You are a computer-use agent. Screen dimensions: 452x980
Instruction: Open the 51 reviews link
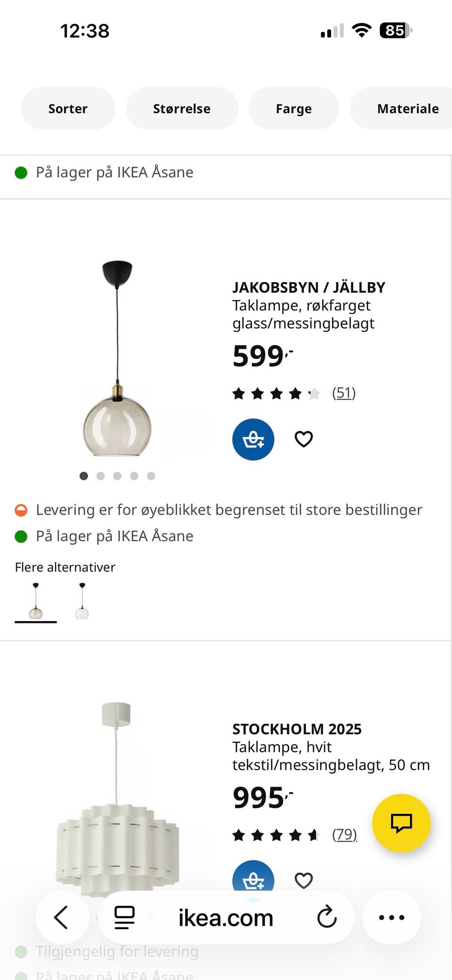point(344,393)
